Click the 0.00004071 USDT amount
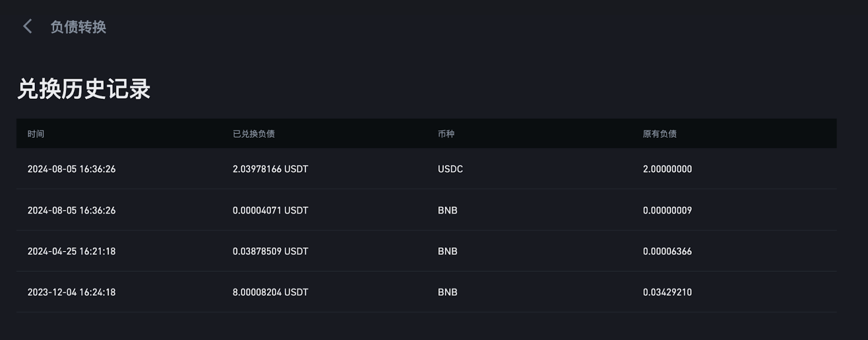The image size is (868, 340). tap(270, 210)
